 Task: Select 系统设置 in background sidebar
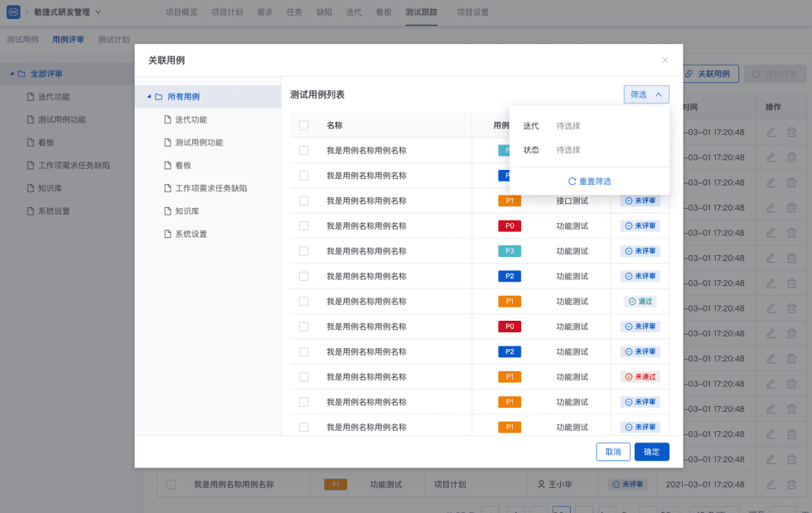[x=53, y=211]
